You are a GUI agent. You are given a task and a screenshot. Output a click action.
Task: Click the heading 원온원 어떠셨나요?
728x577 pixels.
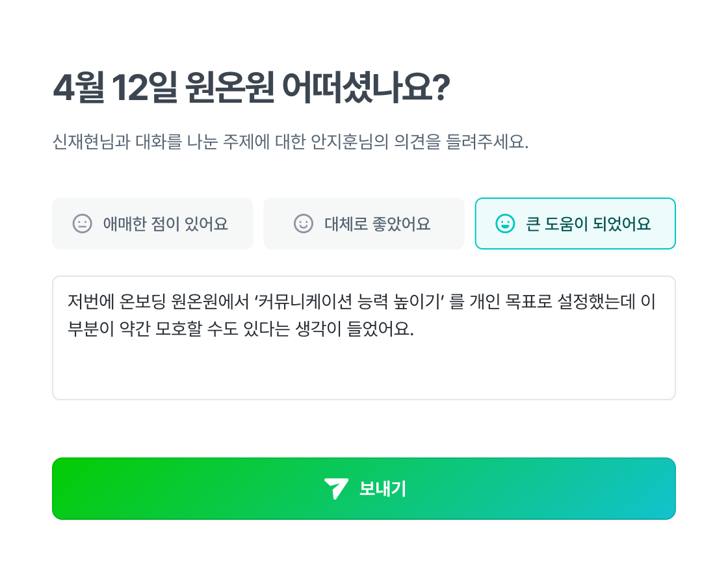coord(317,88)
